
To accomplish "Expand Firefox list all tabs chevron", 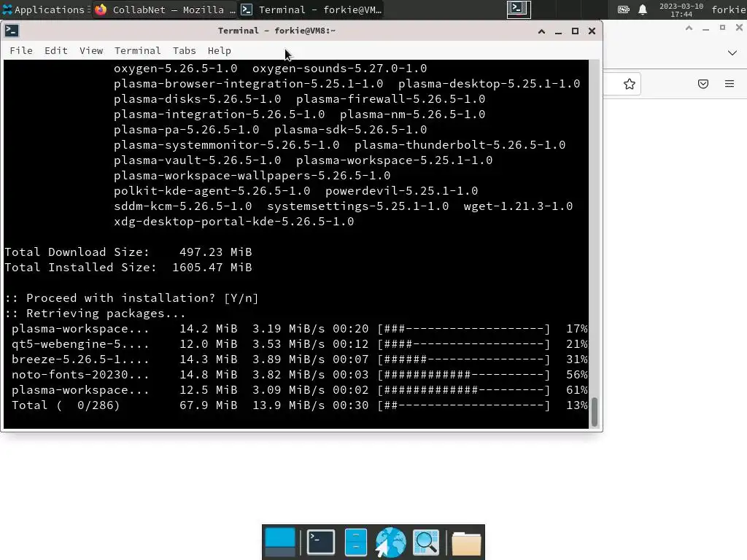I will [732, 52].
